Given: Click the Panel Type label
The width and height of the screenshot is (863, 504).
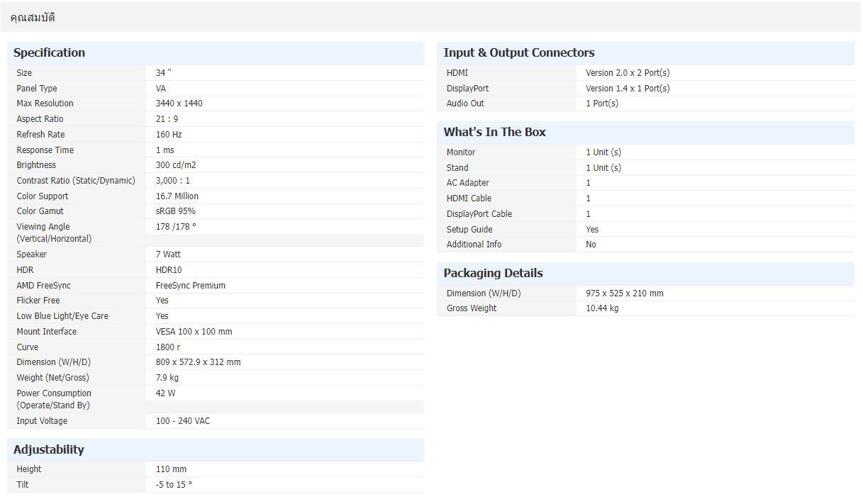Looking at the screenshot, I should tap(37, 89).
